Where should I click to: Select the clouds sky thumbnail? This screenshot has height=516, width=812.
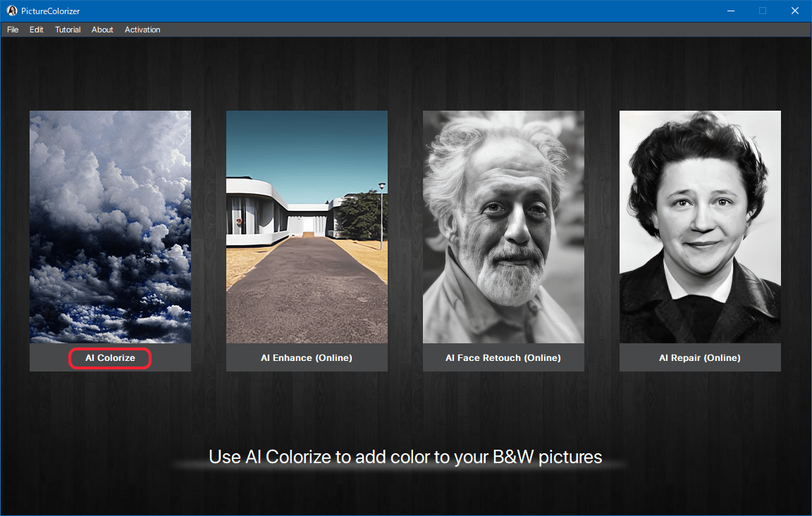tap(110, 226)
